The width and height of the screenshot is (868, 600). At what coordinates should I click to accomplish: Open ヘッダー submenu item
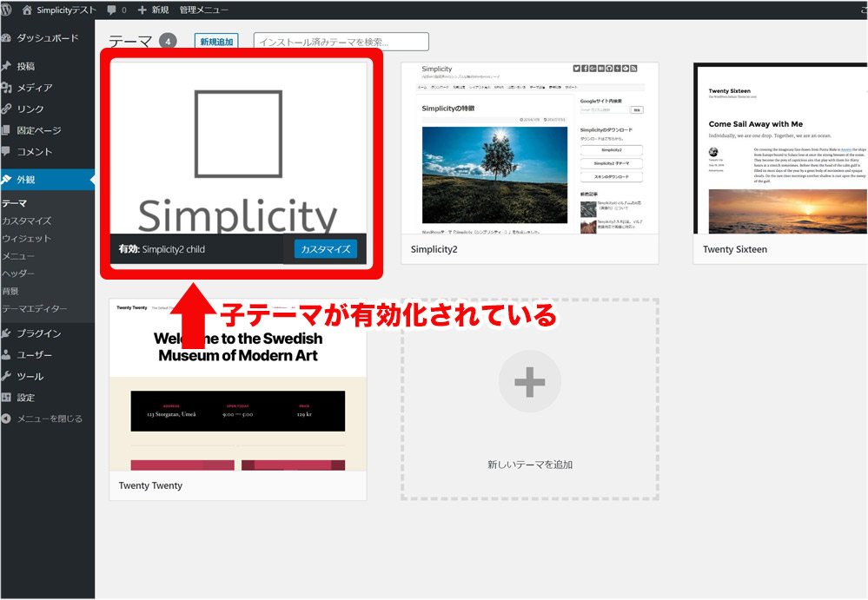18,274
